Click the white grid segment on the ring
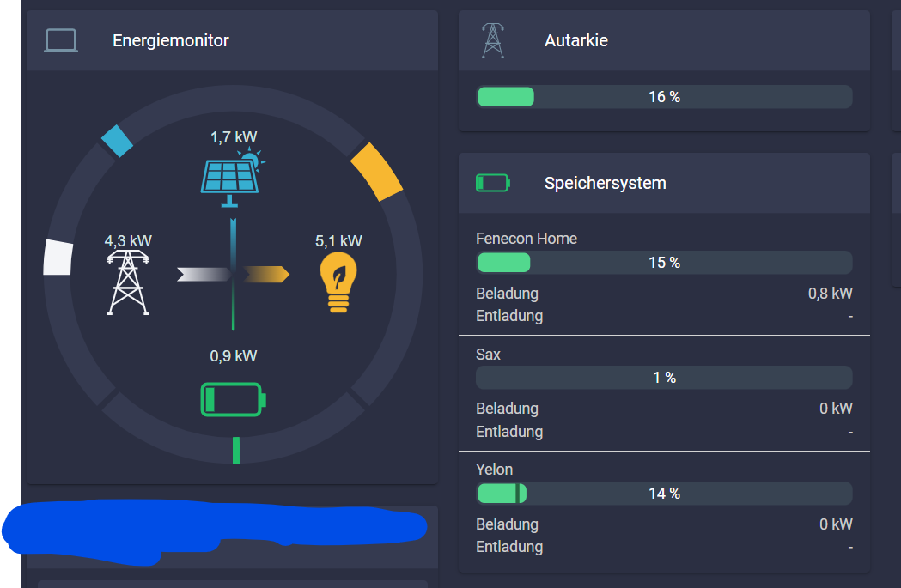The width and height of the screenshot is (901, 588). pos(58,258)
